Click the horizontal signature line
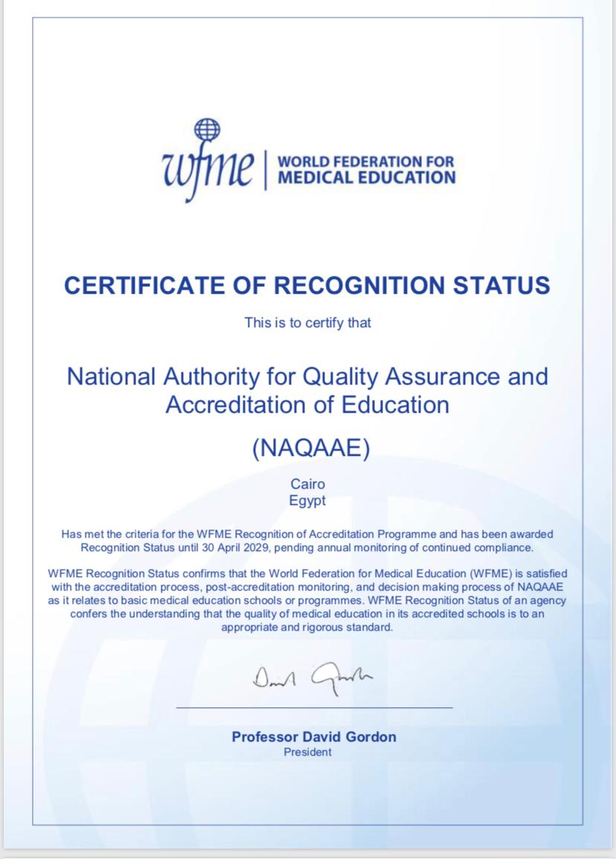 (314, 707)
